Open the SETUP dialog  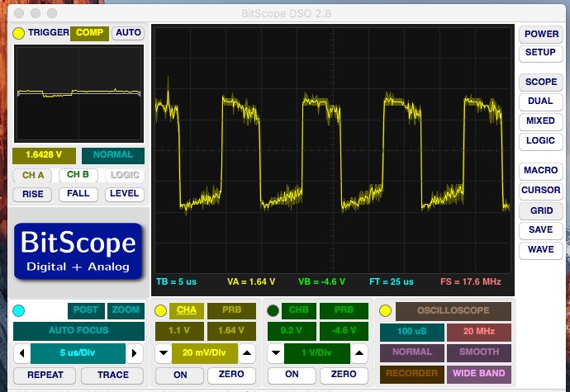(541, 53)
